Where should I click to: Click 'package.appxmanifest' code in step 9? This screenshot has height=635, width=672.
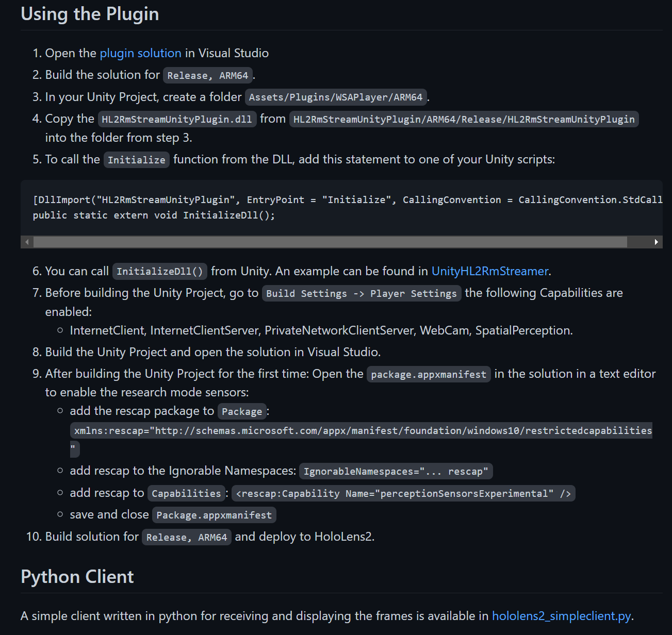tap(429, 374)
